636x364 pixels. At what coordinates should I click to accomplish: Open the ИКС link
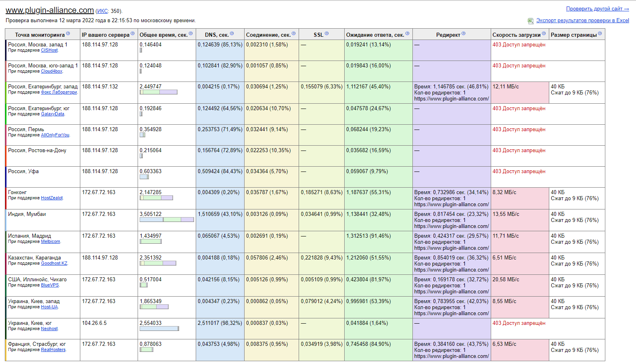coord(103,11)
